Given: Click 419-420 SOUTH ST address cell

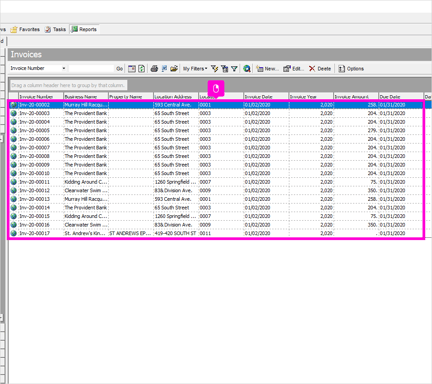Looking at the screenshot, I should coord(175,233).
